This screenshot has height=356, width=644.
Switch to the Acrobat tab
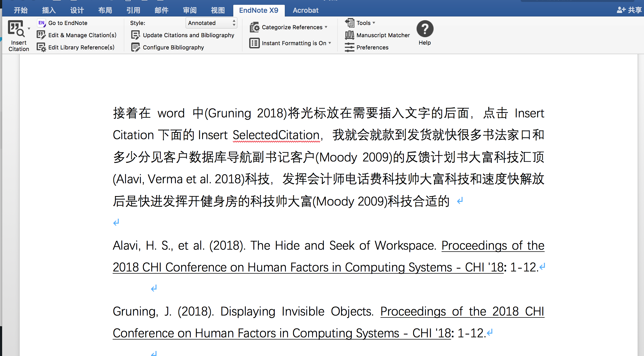pos(305,10)
